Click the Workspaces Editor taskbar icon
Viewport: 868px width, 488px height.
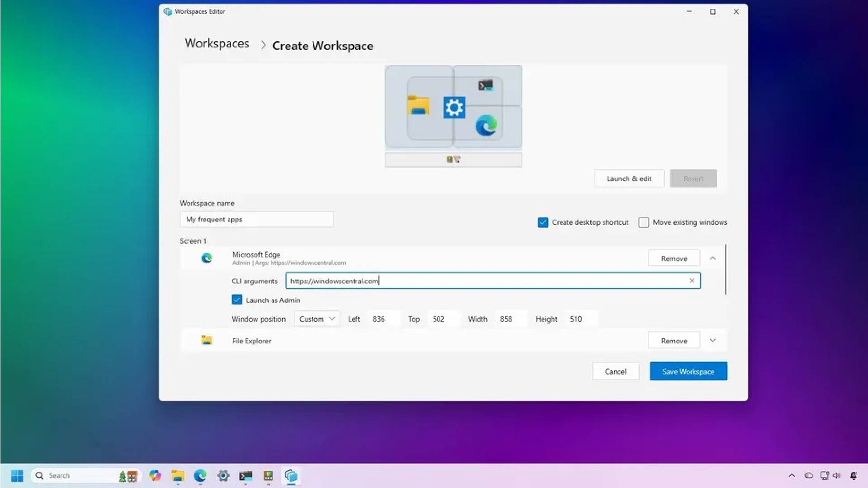[291, 475]
